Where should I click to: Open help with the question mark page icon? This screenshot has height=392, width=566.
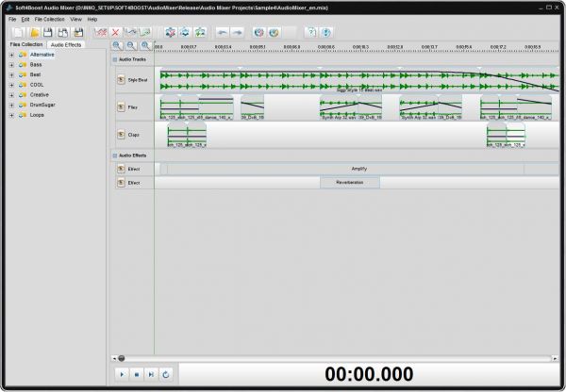point(311,32)
